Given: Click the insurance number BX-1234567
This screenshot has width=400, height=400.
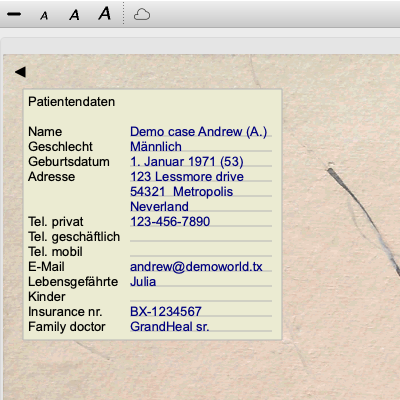Looking at the screenshot, I should click(x=201, y=312).
